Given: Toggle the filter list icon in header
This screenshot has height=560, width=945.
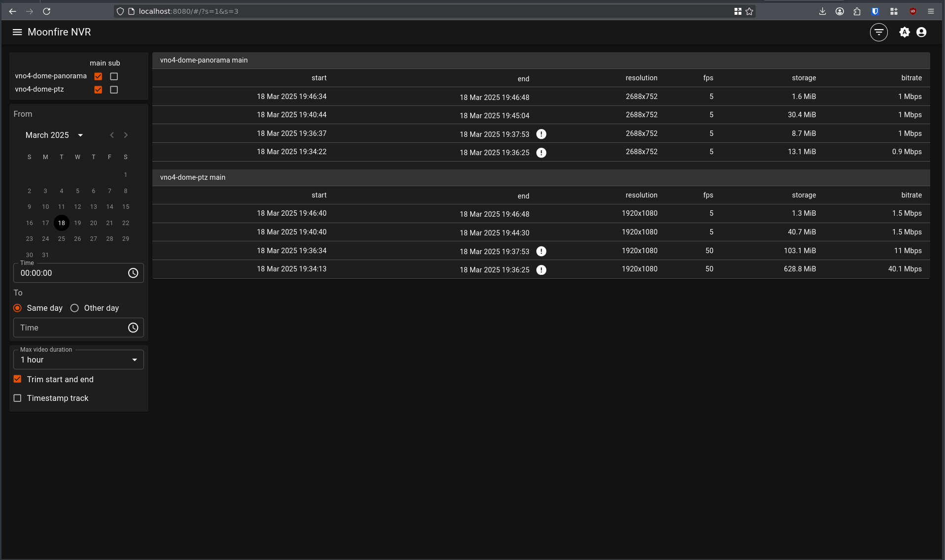Looking at the screenshot, I should 878,32.
